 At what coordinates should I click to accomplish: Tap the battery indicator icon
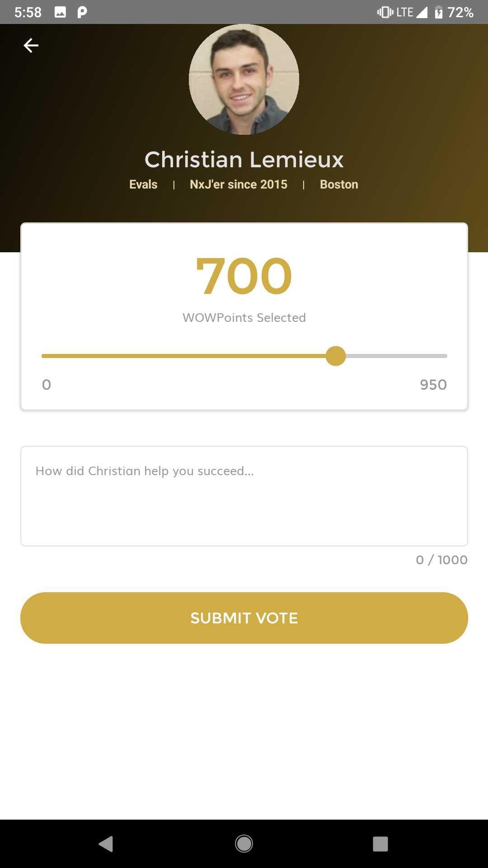(438, 12)
